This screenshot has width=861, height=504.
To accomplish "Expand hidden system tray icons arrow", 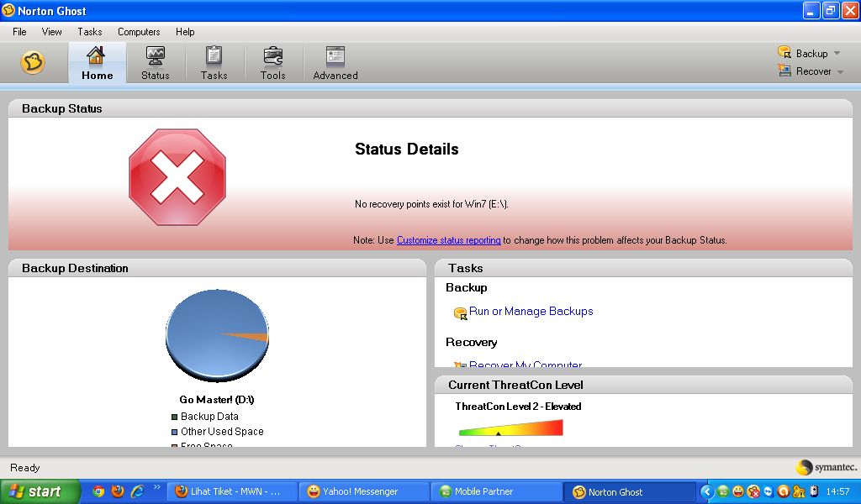I will tap(707, 492).
